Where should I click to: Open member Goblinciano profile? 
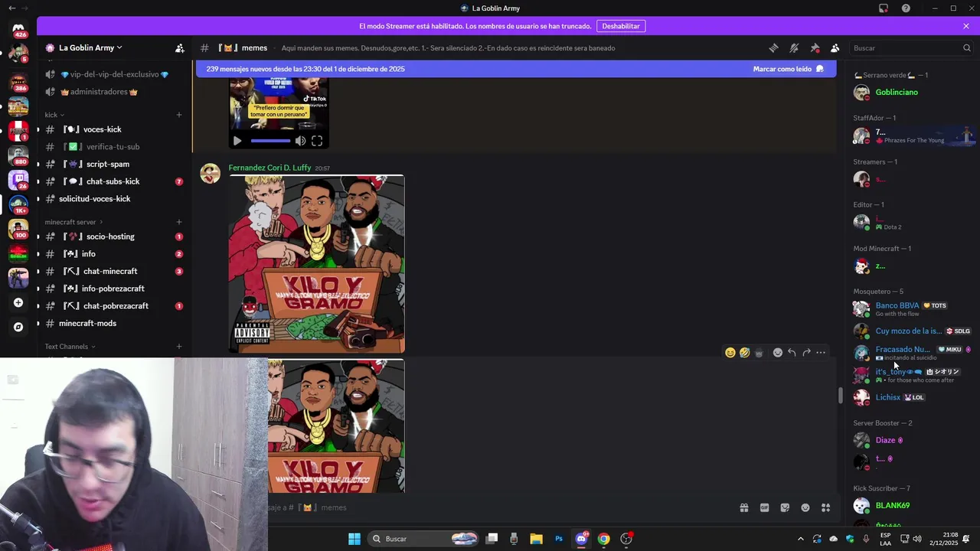coord(897,92)
